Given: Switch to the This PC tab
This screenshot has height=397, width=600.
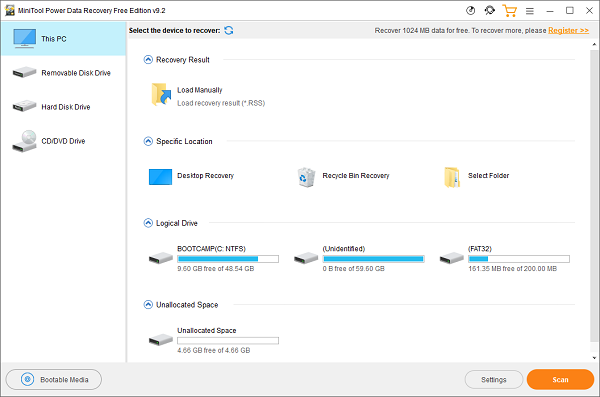Looking at the screenshot, I should click(x=63, y=39).
